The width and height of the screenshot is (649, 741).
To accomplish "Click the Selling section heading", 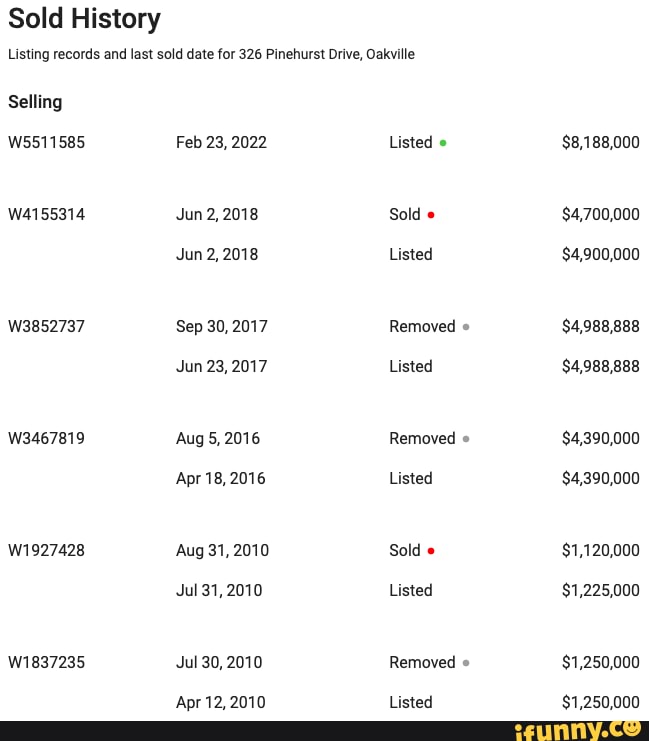I will pyautogui.click(x=35, y=102).
